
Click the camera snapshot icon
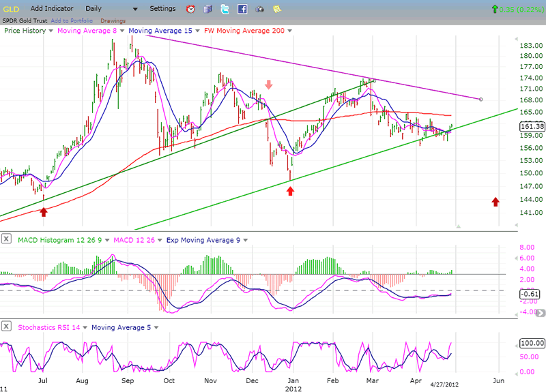(x=259, y=9)
